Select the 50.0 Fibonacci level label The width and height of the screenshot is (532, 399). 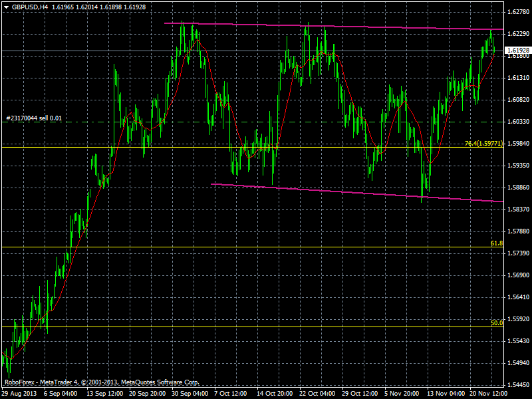[497, 323]
